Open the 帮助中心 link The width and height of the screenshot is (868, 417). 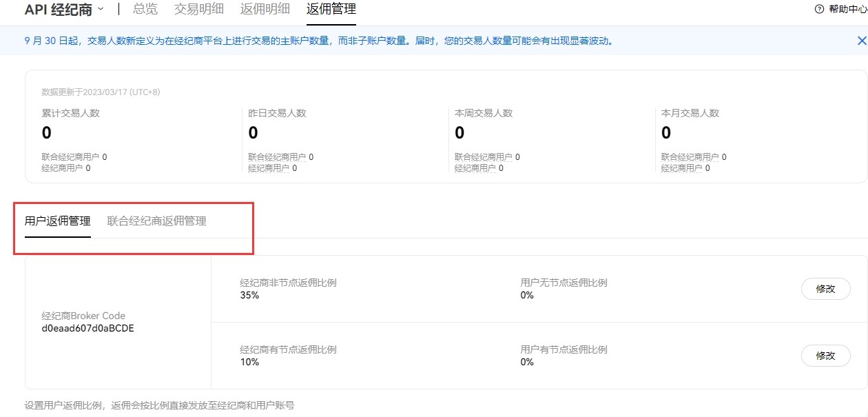[x=847, y=10]
